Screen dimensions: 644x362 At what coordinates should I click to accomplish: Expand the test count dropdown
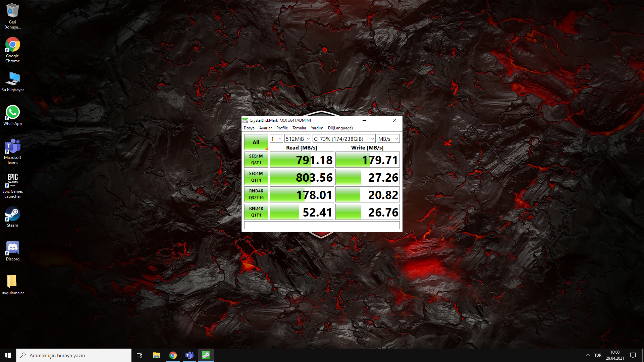pos(276,139)
